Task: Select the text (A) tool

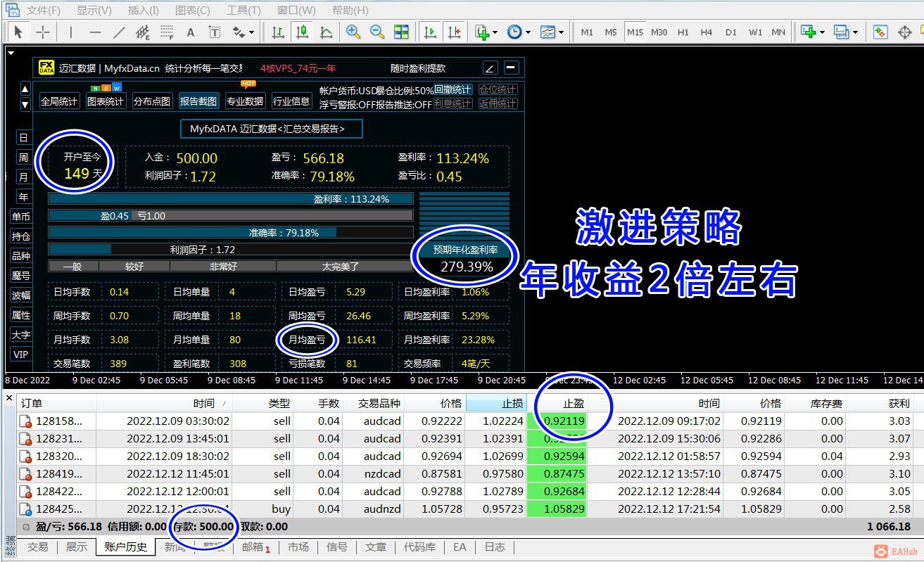Action: [191, 32]
